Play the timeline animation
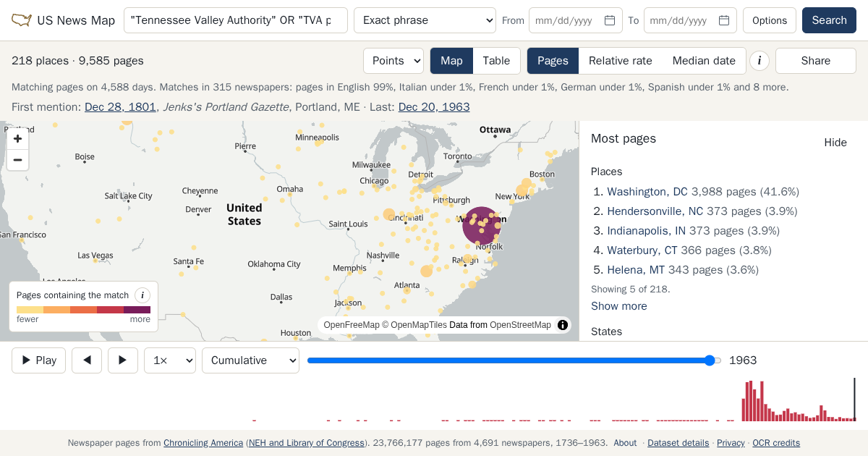The image size is (868, 456). point(39,360)
